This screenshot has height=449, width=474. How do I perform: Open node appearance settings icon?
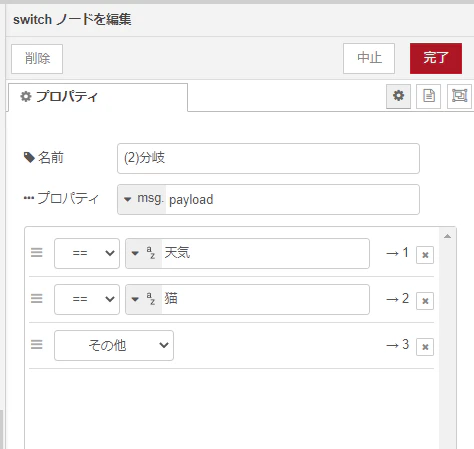459,96
